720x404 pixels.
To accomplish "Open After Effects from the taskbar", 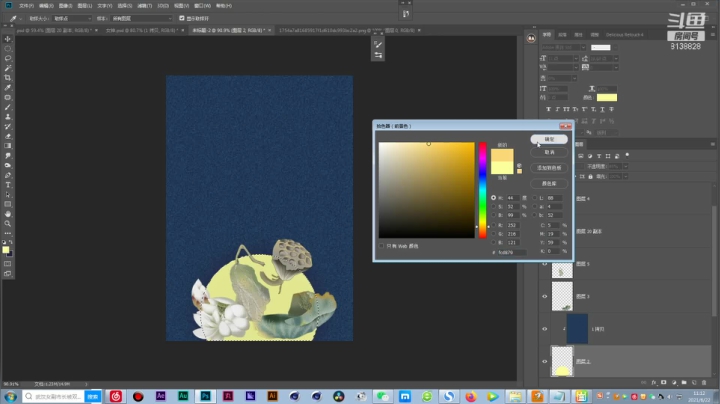I will click(160, 396).
